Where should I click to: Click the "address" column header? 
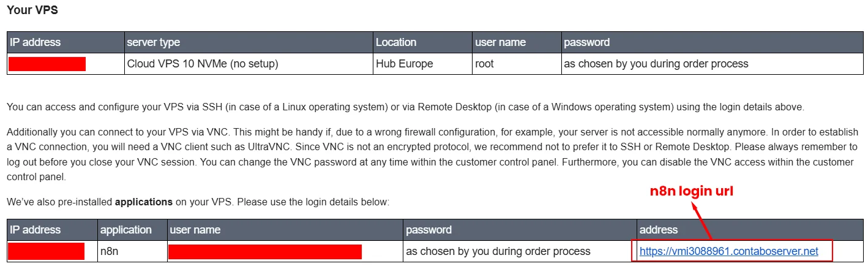pos(658,230)
